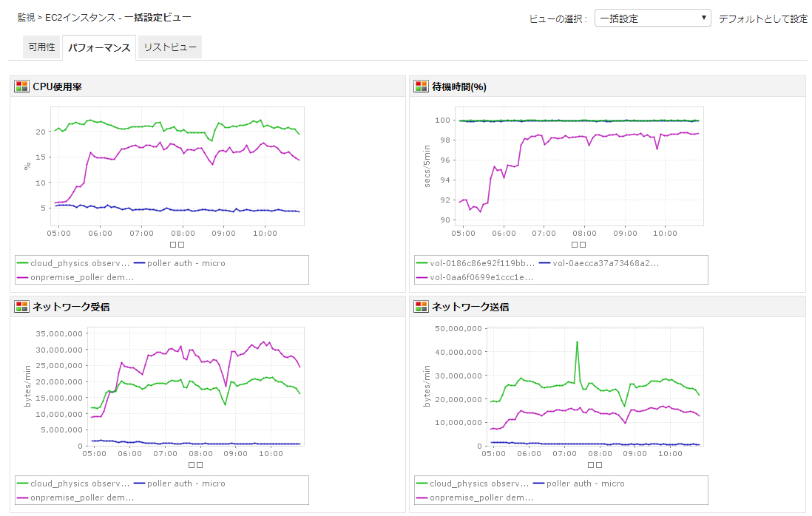Open the リストビュー tab
The image size is (812, 516).
click(170, 47)
